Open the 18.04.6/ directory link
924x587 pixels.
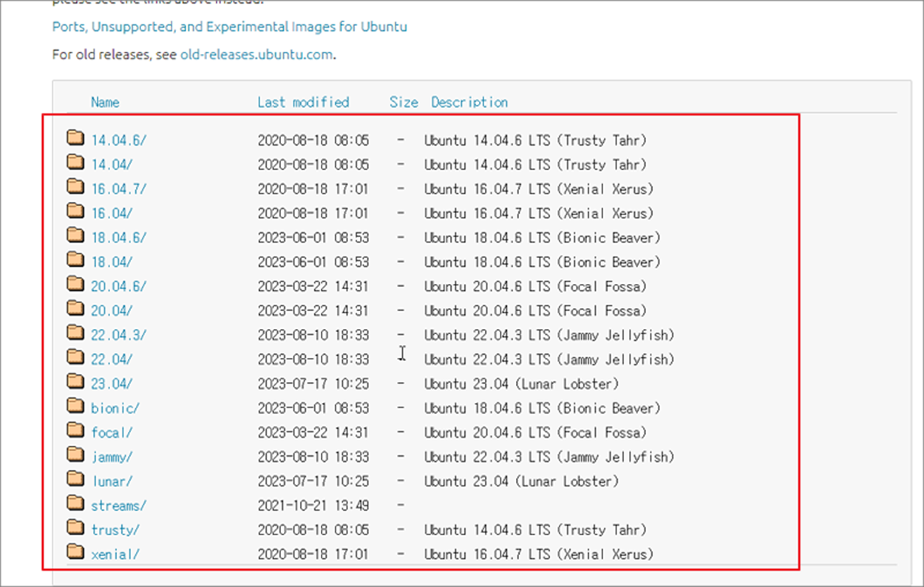click(x=119, y=237)
